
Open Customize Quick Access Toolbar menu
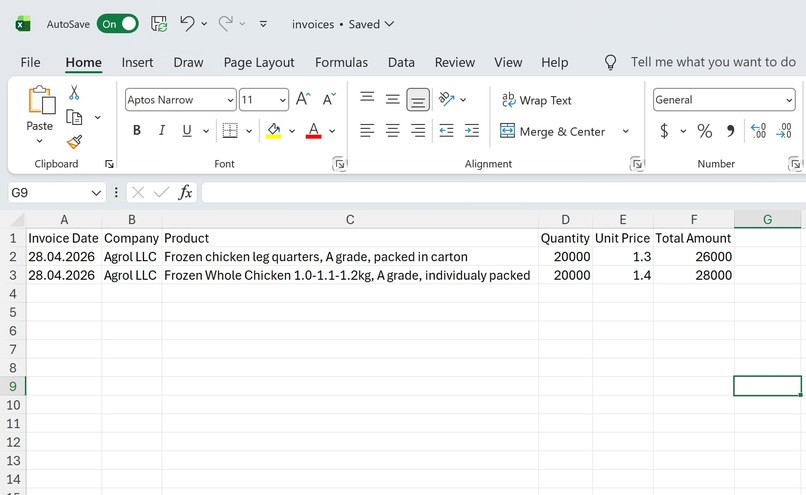pyautogui.click(x=263, y=24)
